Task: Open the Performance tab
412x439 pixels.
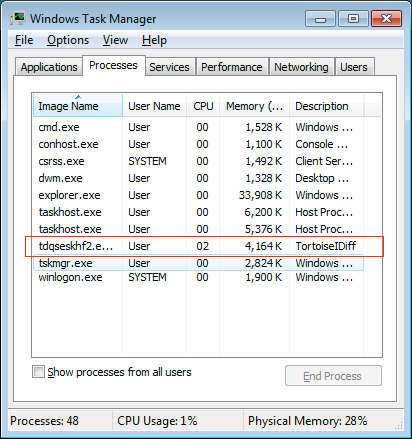Action: (232, 67)
